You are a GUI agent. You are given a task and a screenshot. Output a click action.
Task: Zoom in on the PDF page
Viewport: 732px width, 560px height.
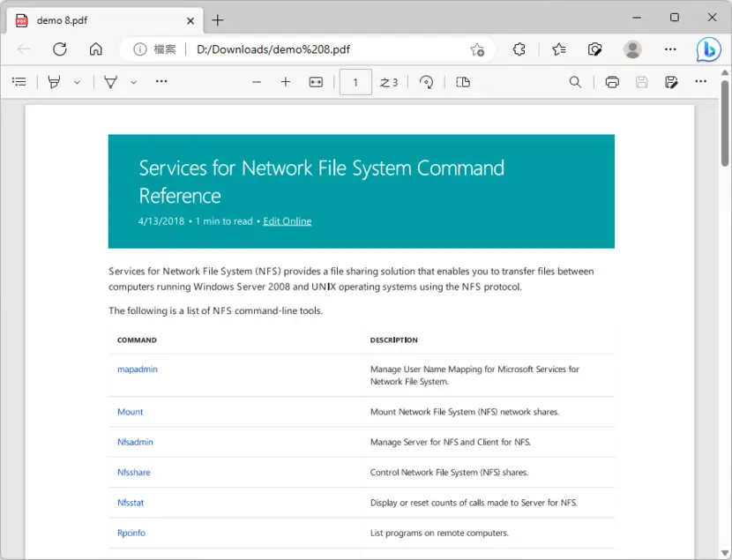click(x=286, y=82)
